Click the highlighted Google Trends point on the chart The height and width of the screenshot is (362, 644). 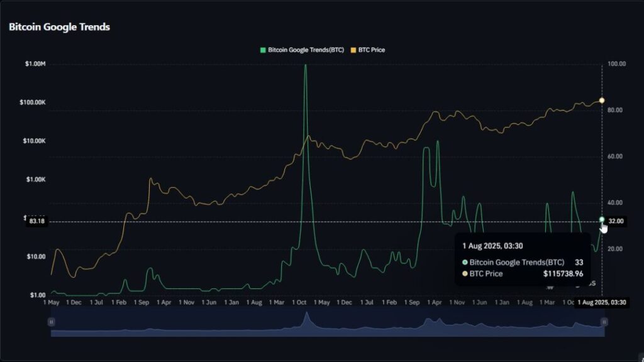click(602, 219)
